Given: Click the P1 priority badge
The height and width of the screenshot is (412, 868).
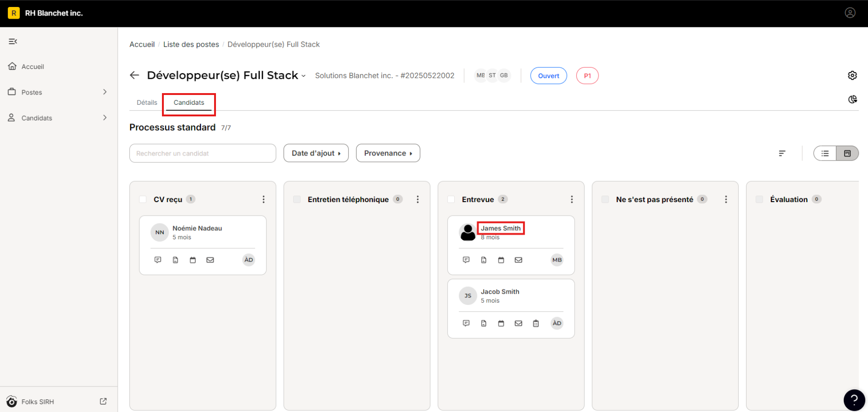Looking at the screenshot, I should pyautogui.click(x=587, y=75).
